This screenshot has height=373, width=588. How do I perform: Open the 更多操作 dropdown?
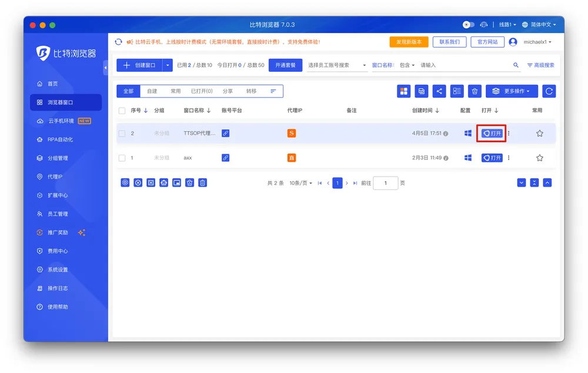tap(512, 91)
